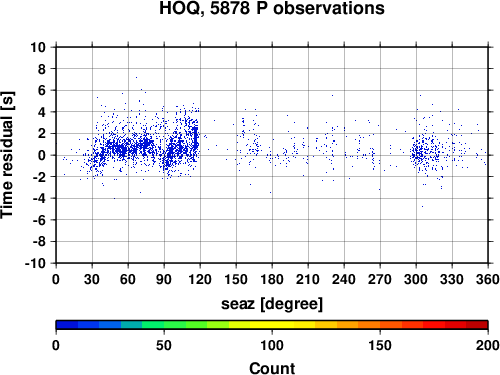Select the Time residual [s] axis label

(7, 155)
